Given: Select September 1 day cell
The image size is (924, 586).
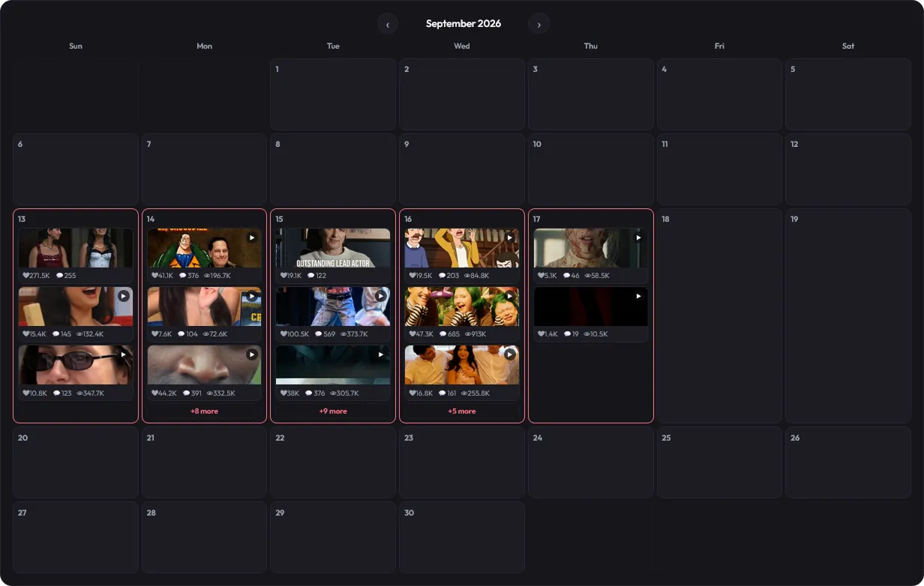Looking at the screenshot, I should click(x=333, y=94).
